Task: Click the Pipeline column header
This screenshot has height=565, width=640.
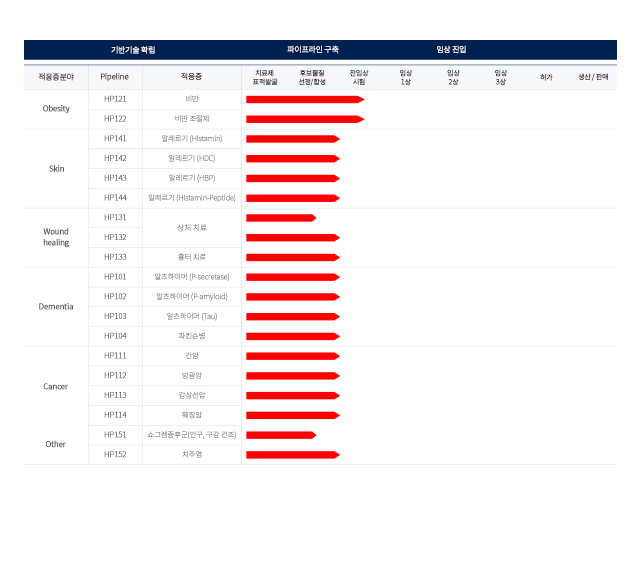Action: pyautogui.click(x=115, y=77)
